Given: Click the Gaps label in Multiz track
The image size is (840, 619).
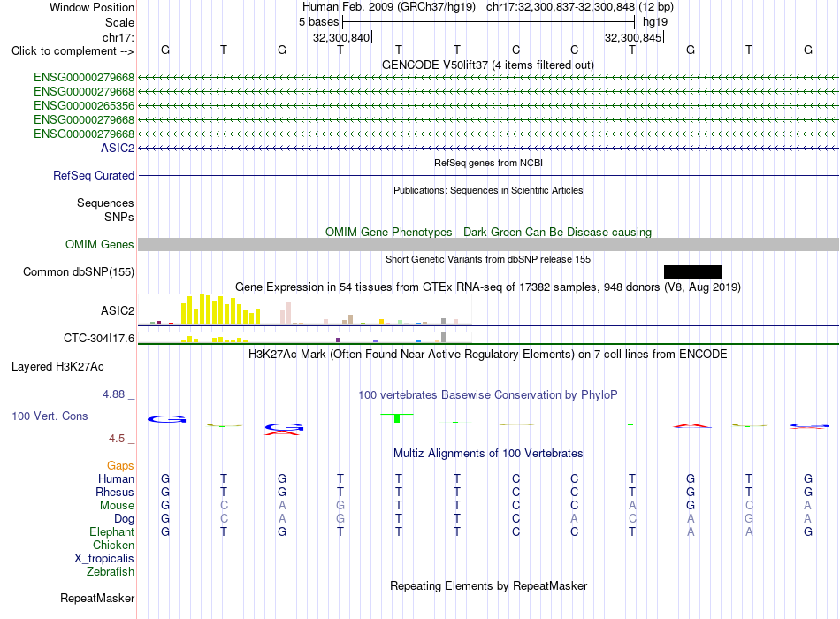Looking at the screenshot, I should (120, 465).
